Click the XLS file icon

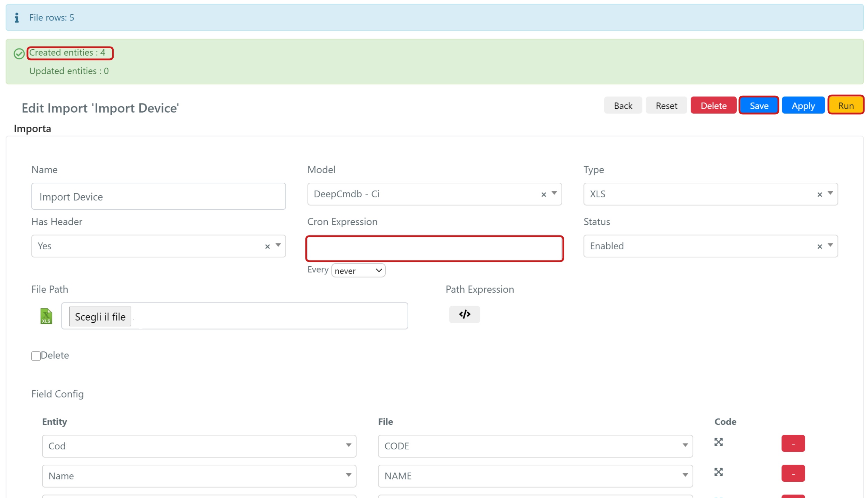click(46, 316)
